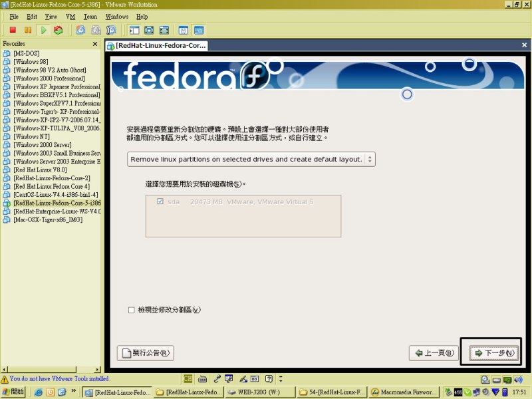The image size is (532, 399).
Task: Click the CH language bar indicator
Action: 188,378
